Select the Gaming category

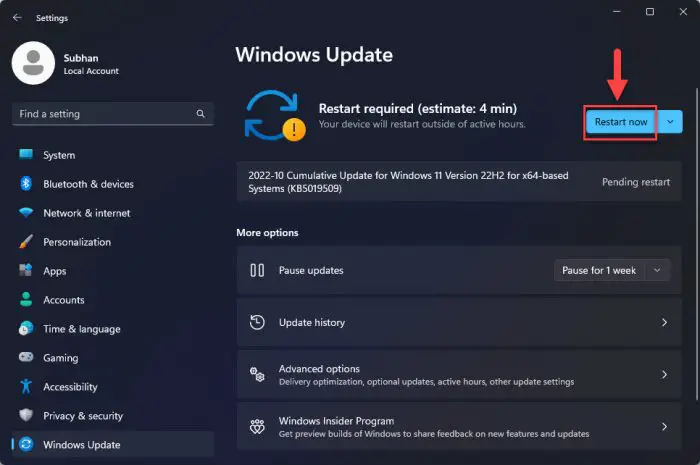point(113,358)
